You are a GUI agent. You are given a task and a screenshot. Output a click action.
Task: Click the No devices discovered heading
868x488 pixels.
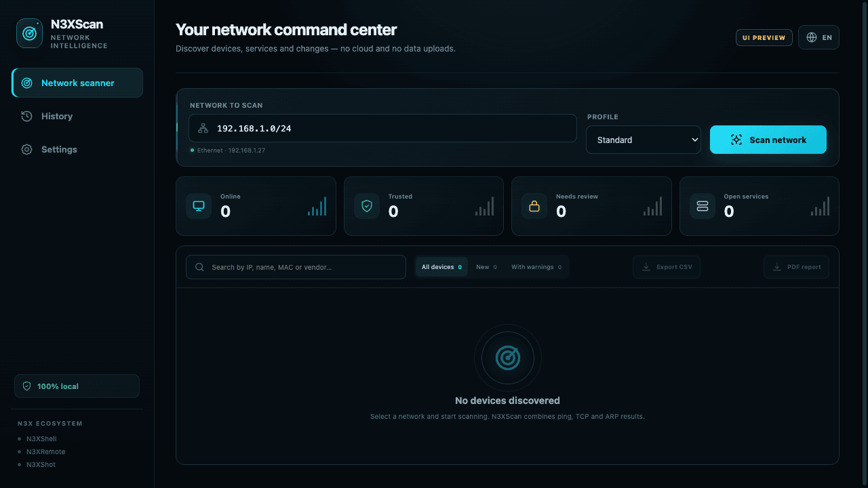(507, 401)
